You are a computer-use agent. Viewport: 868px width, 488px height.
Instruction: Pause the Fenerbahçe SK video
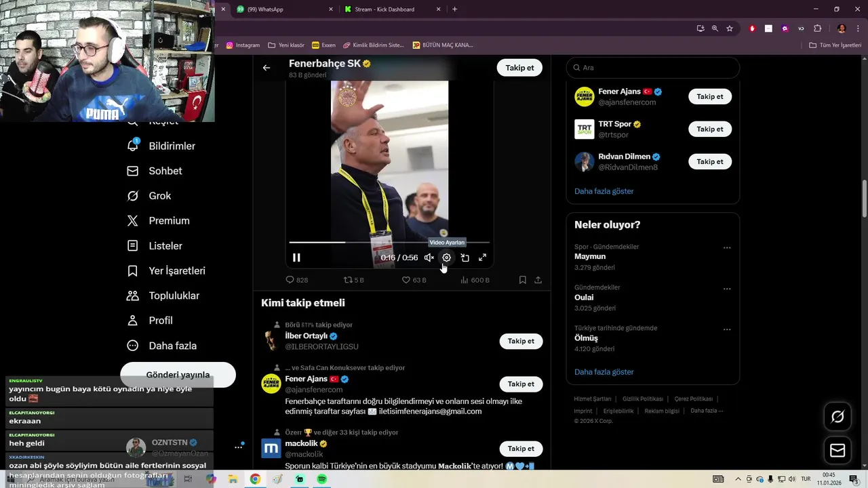pyautogui.click(x=296, y=258)
